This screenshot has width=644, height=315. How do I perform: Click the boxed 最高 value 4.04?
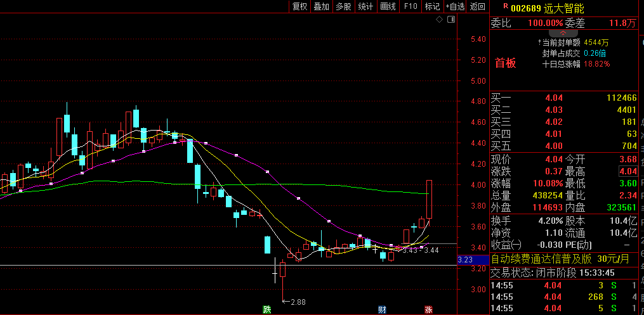(x=628, y=171)
